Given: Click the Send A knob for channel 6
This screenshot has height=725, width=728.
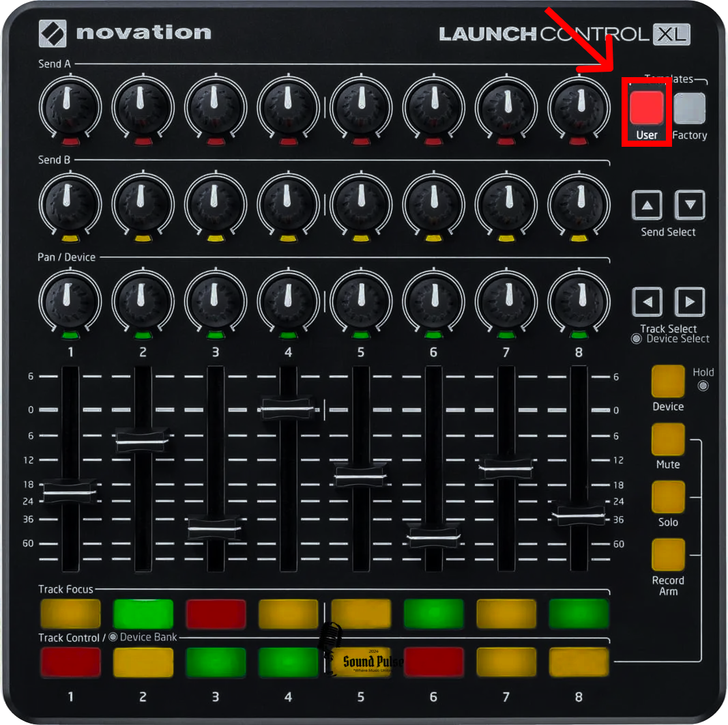Looking at the screenshot, I should pyautogui.click(x=434, y=107).
